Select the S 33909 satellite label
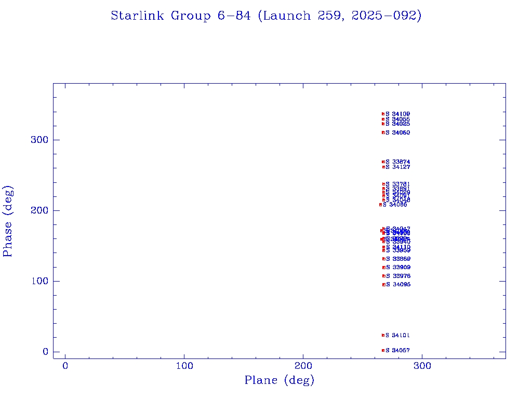This screenshot has height=399, width=532. [398, 268]
